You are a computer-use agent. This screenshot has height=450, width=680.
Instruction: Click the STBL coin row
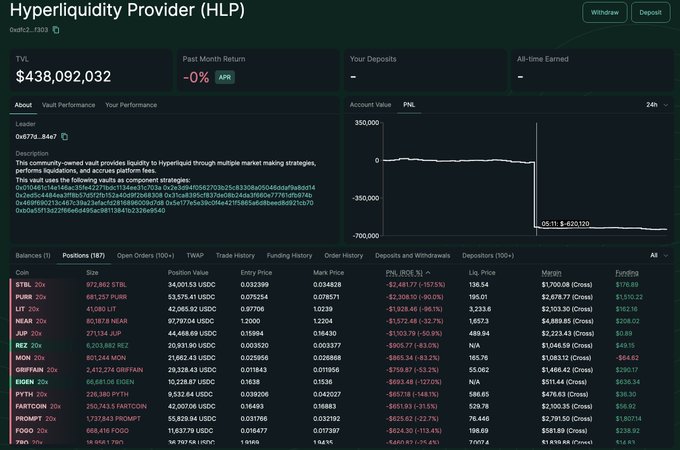coord(341,285)
